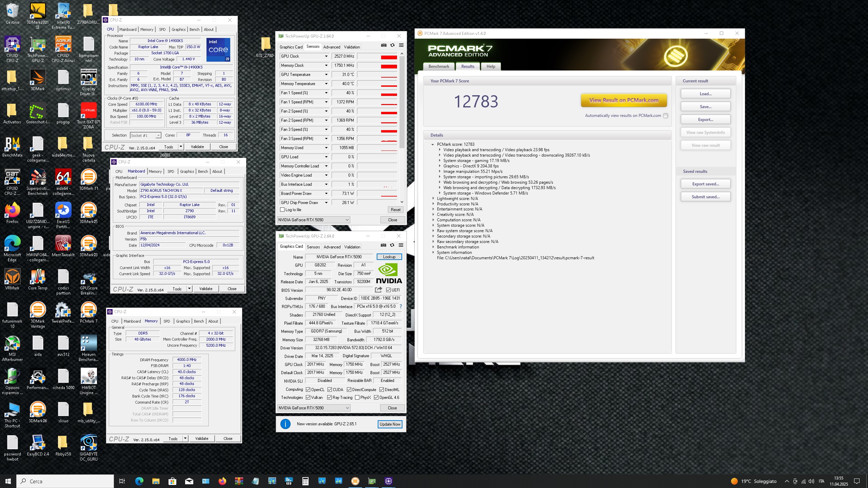The height and width of the screenshot is (488, 868).
Task: Open Validation tab in GPU-Z Graphics Card window
Action: point(352,247)
